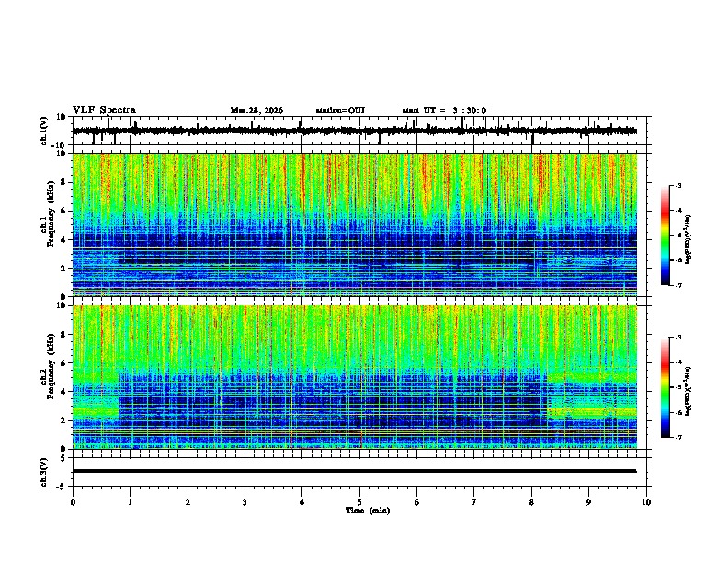
Task: Click the "8" tick on the time axis
Action: click(531, 502)
